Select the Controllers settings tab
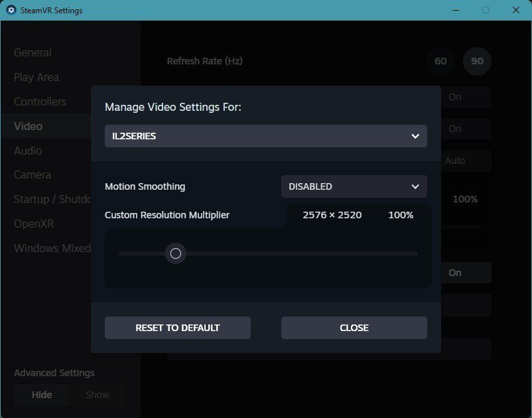The image size is (532, 418). point(40,102)
